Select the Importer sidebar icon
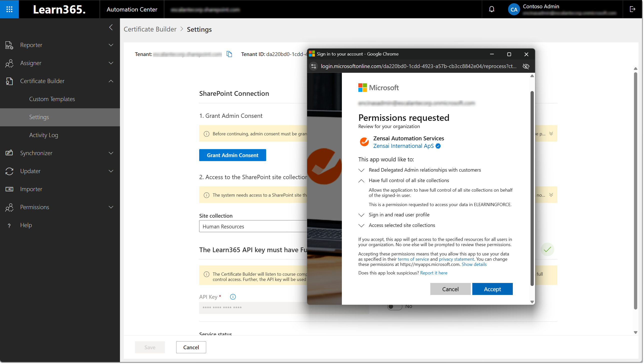The image size is (644, 364). pyautogui.click(x=9, y=189)
